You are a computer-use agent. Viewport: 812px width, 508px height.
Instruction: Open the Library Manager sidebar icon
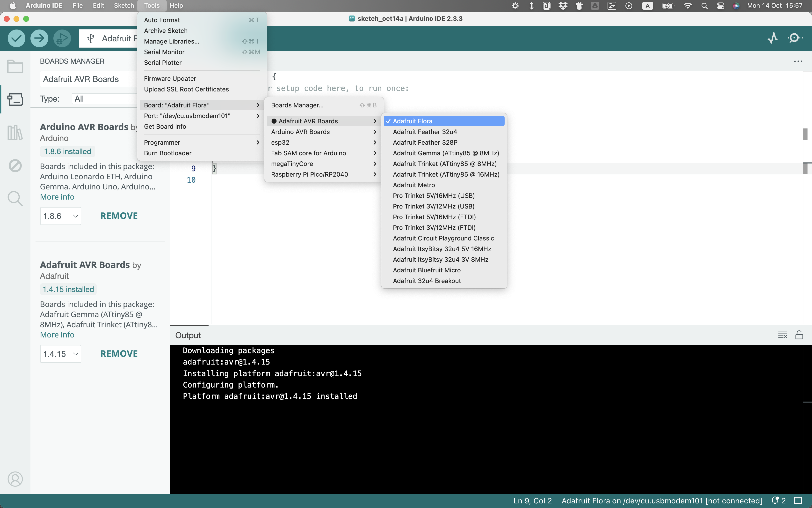pos(15,132)
